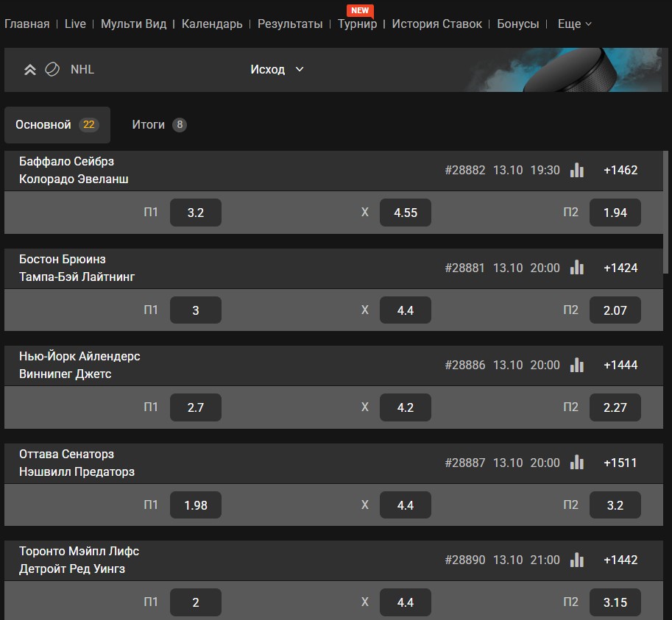Bet П1 at 2.7 on Нью-Йорк Айлендерс
Screen dimensions: 672x620
coord(196,407)
